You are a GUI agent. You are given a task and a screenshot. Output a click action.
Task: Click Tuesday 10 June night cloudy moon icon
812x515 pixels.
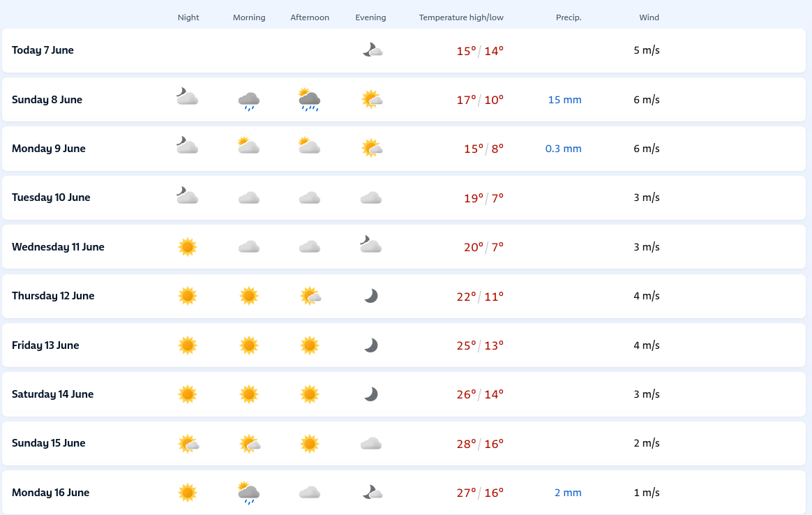[187, 196]
